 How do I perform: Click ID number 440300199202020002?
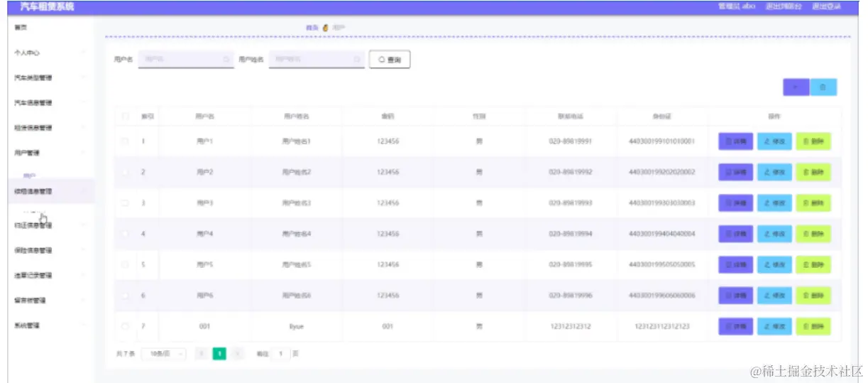click(x=662, y=173)
